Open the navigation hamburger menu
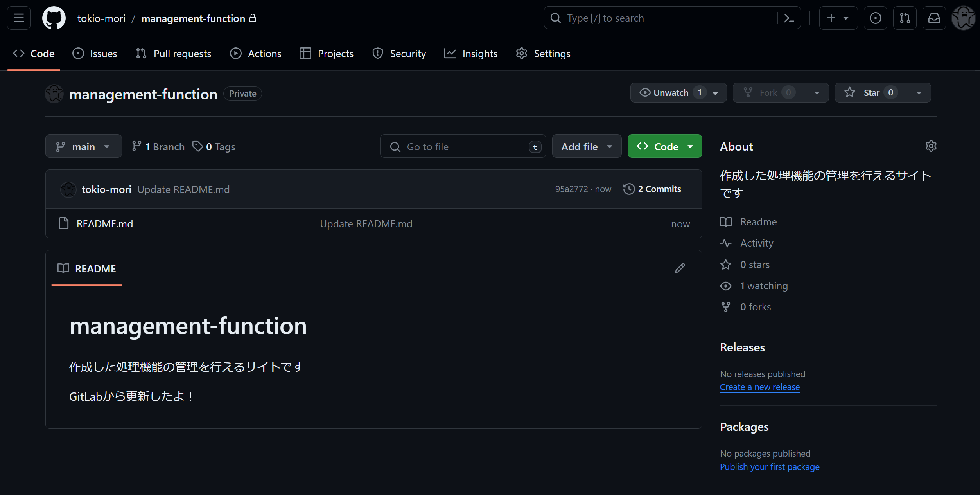Viewport: 980px width, 495px height. click(18, 18)
